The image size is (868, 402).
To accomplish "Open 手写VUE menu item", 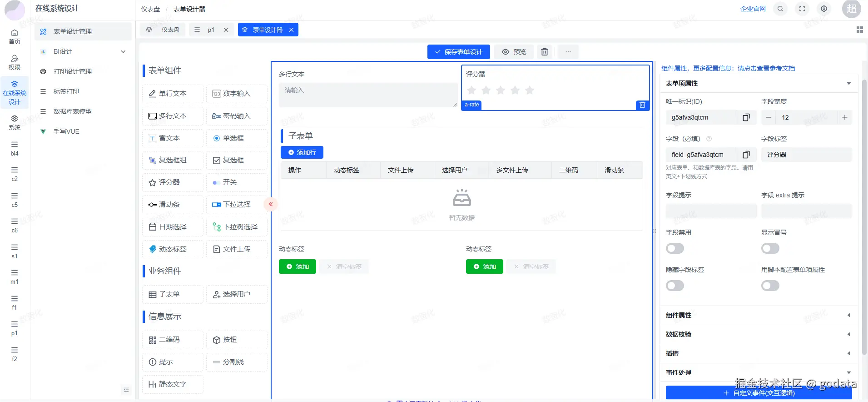I will click(x=83, y=131).
